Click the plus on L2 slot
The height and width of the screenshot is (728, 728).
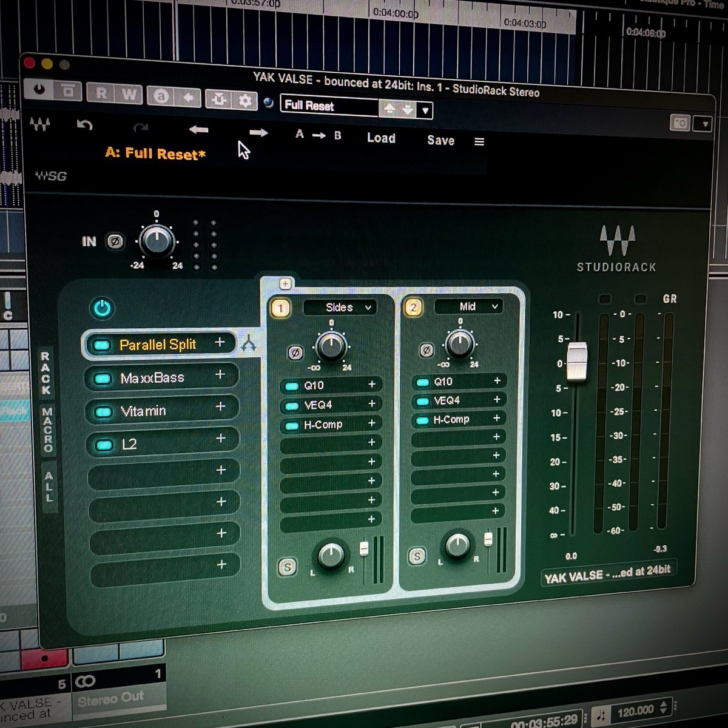point(221,438)
